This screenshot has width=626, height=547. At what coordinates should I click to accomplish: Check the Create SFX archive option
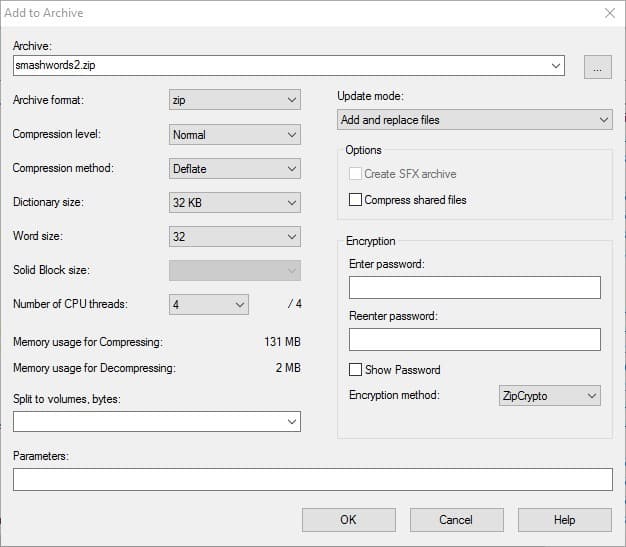pos(355,174)
